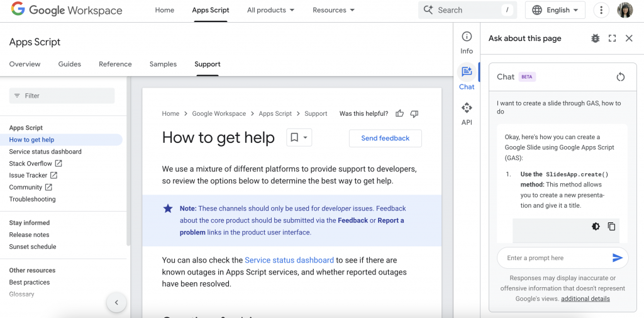The height and width of the screenshot is (318, 644).
Task: Click the Stay informed sidebar heading
Action: pos(30,223)
